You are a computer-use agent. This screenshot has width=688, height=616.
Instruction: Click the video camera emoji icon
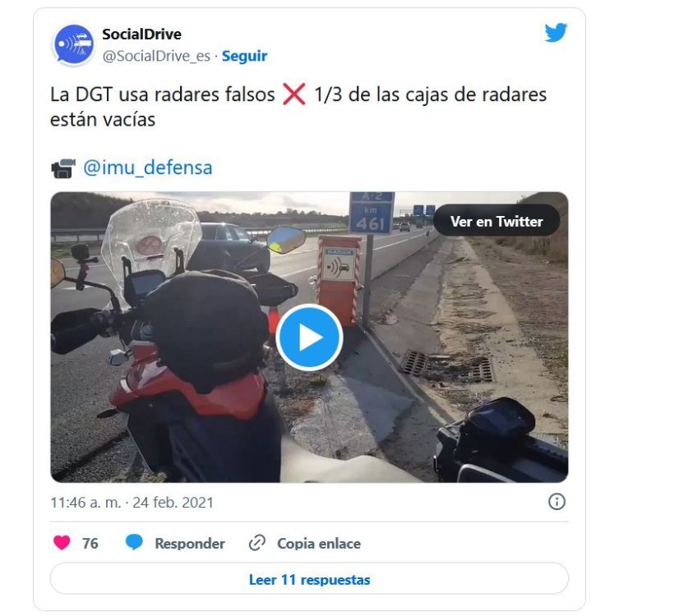63,168
